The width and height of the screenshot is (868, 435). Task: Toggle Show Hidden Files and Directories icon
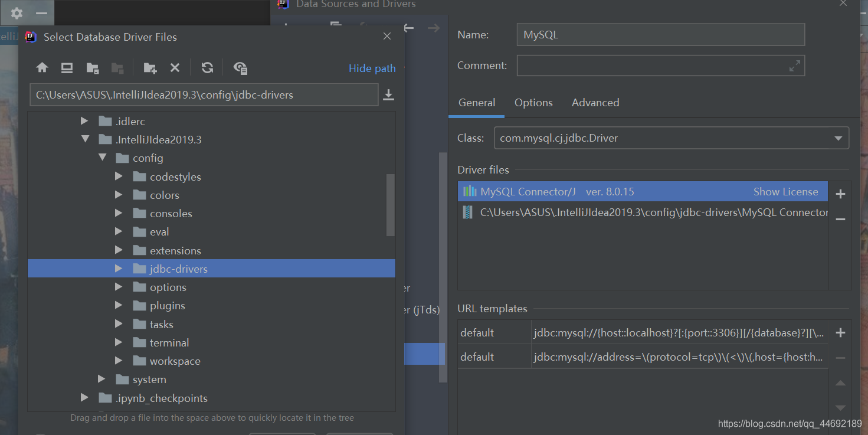coord(240,68)
